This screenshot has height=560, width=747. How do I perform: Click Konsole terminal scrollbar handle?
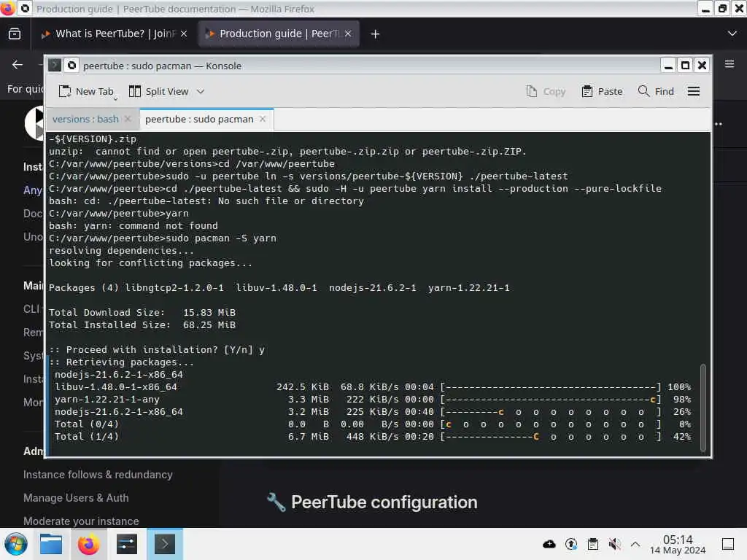[703, 407]
